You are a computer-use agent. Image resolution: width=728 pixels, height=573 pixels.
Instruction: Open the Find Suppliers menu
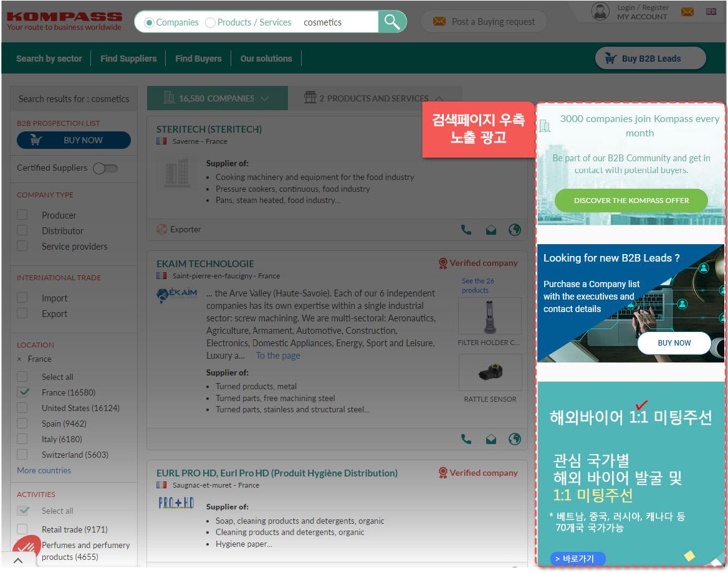128,58
